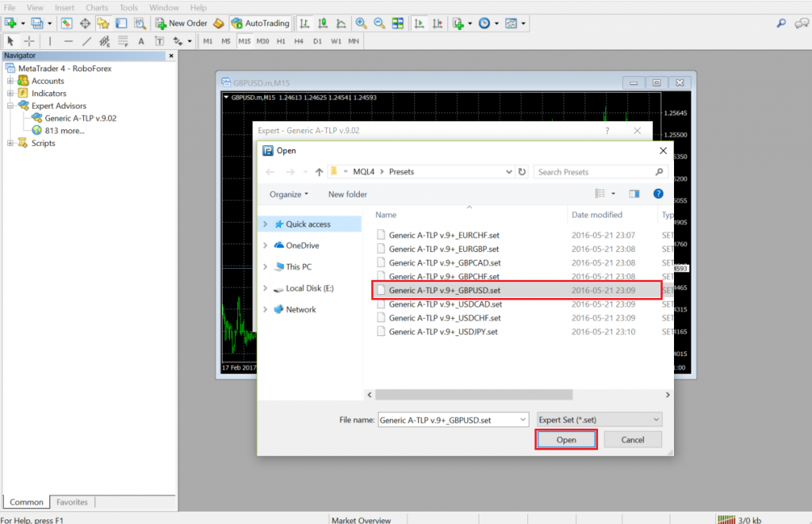Zoom out on the chart
The height and width of the screenshot is (524, 812).
tap(379, 23)
